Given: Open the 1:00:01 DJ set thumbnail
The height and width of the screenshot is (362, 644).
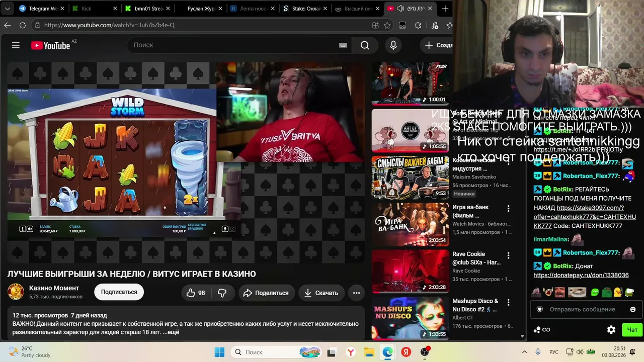Looking at the screenshot, I should 410,84.
